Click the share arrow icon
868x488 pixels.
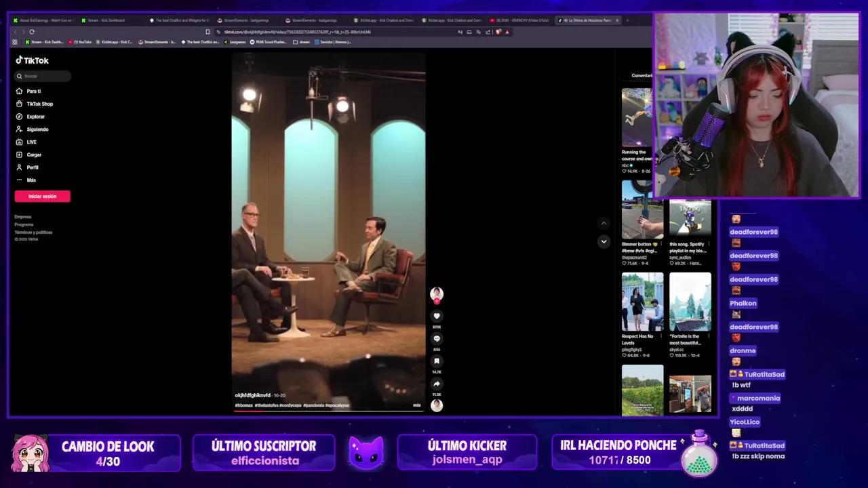click(x=436, y=384)
